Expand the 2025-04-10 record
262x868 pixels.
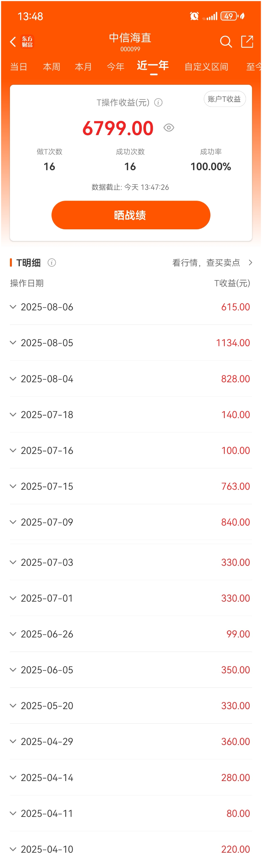point(131,849)
